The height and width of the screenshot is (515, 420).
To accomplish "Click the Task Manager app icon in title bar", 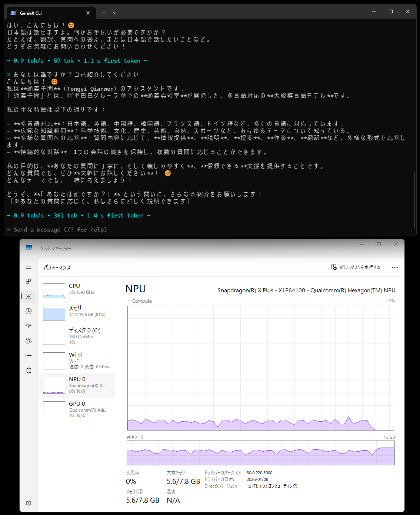I will point(29,248).
